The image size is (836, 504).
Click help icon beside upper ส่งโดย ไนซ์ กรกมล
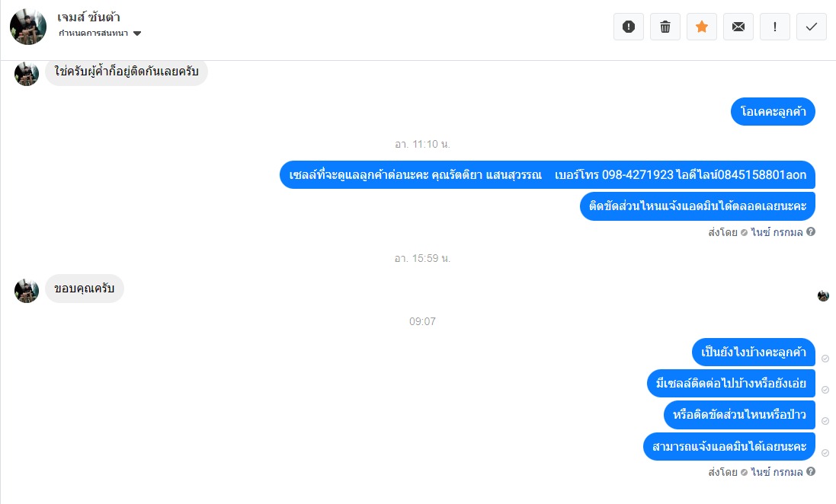click(x=811, y=231)
